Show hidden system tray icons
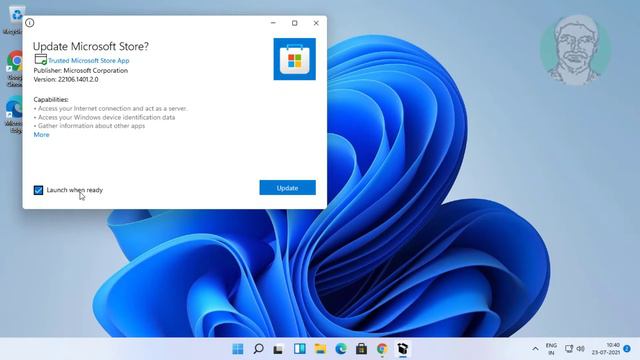The image size is (640, 360). 535,349
